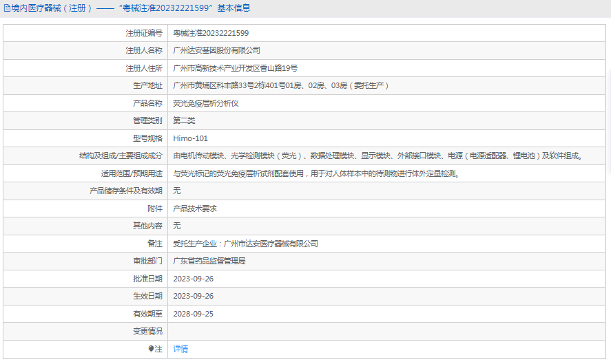Click the 无 value in 其他内容 row
Image resolution: width=611 pixels, height=364 pixels.
tap(177, 226)
